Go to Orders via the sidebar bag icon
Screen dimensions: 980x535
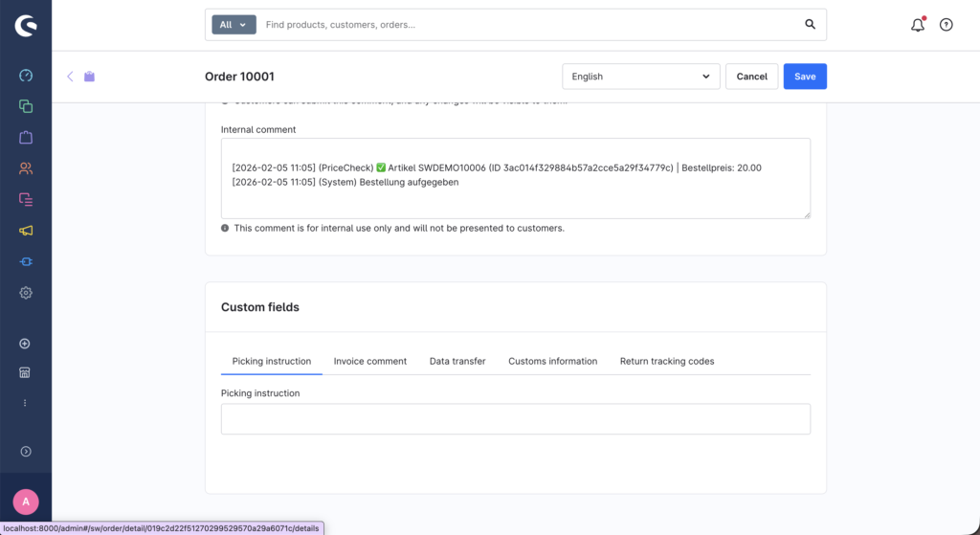click(26, 138)
